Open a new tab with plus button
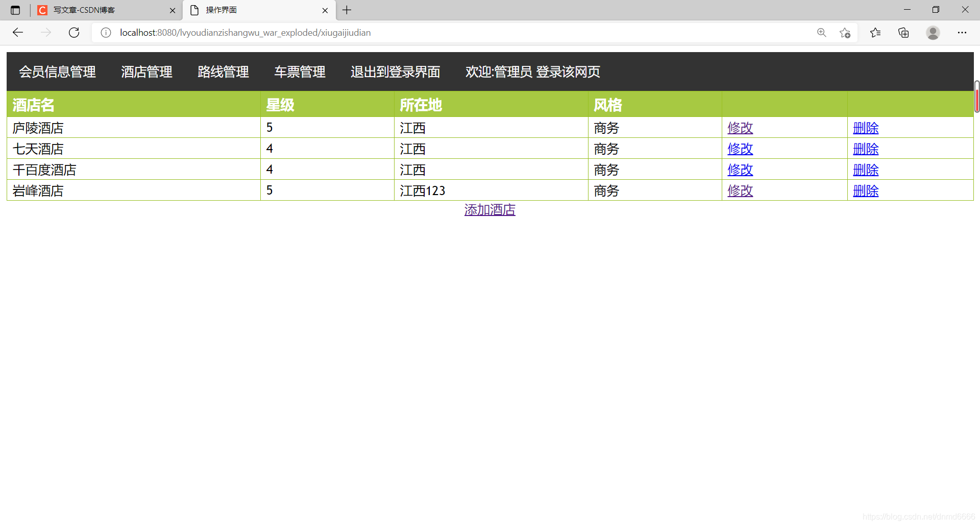This screenshot has width=980, height=526. point(347,10)
